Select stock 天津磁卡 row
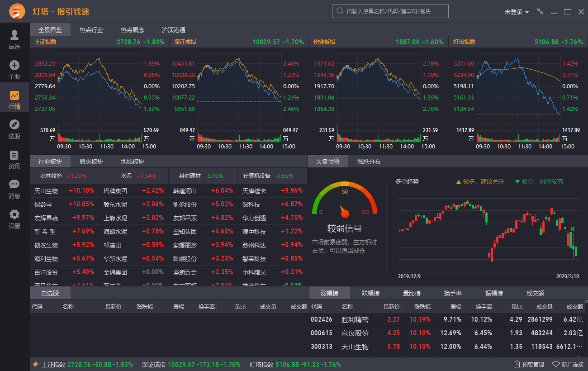Viewport: 588px width, 371px height. 272,191
